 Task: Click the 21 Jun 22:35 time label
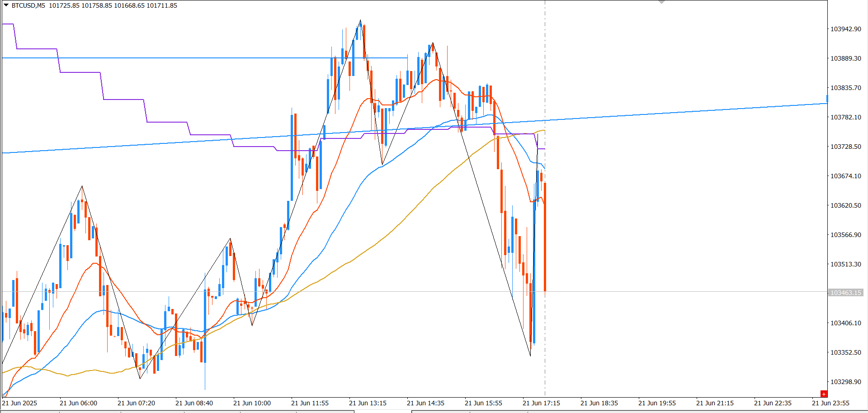click(x=773, y=403)
